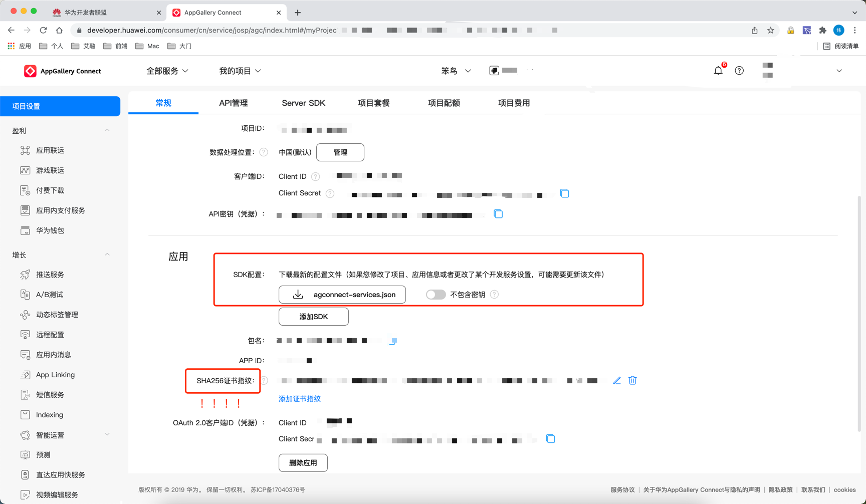
Task: Expand 智能运营 in sidebar
Action: [107, 435]
